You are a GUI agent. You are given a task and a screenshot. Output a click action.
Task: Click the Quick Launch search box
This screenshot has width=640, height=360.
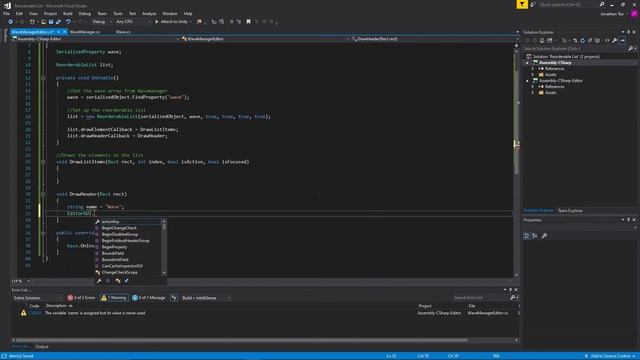(569, 4)
